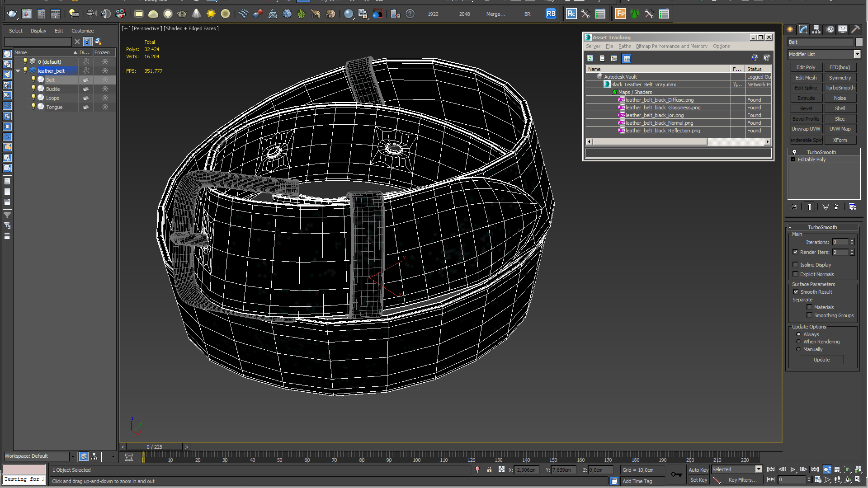Refresh the Asset Tracking list
The image size is (868, 488).
tap(590, 58)
